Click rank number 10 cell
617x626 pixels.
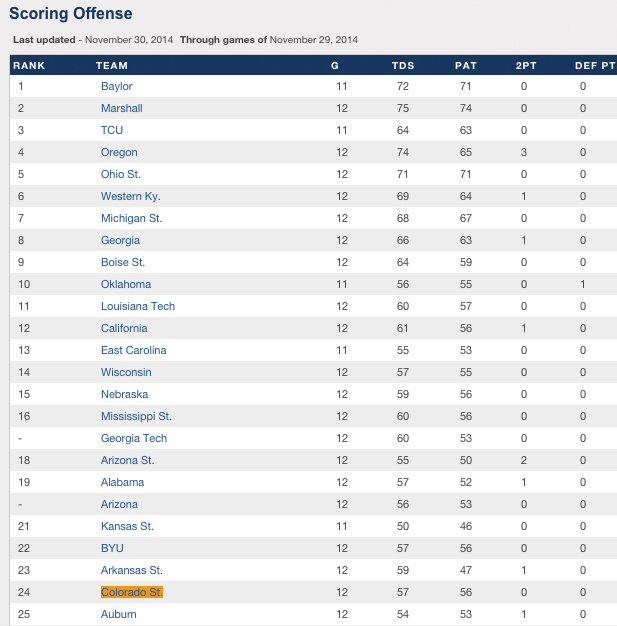pos(24,284)
